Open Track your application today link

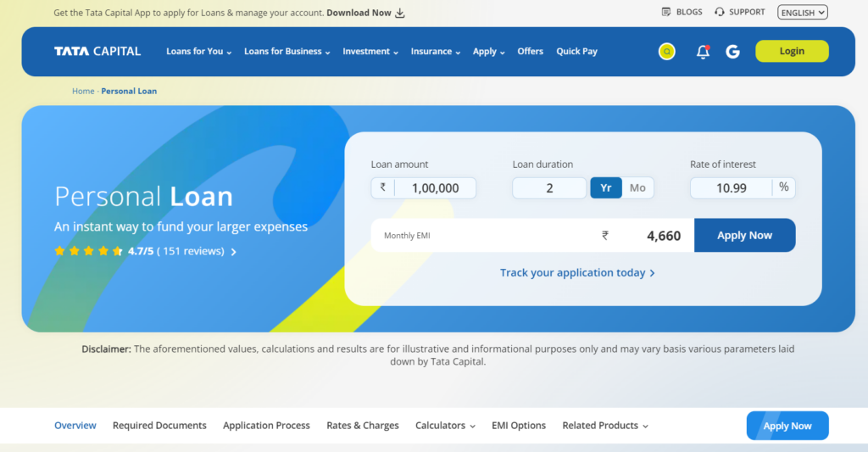point(577,273)
